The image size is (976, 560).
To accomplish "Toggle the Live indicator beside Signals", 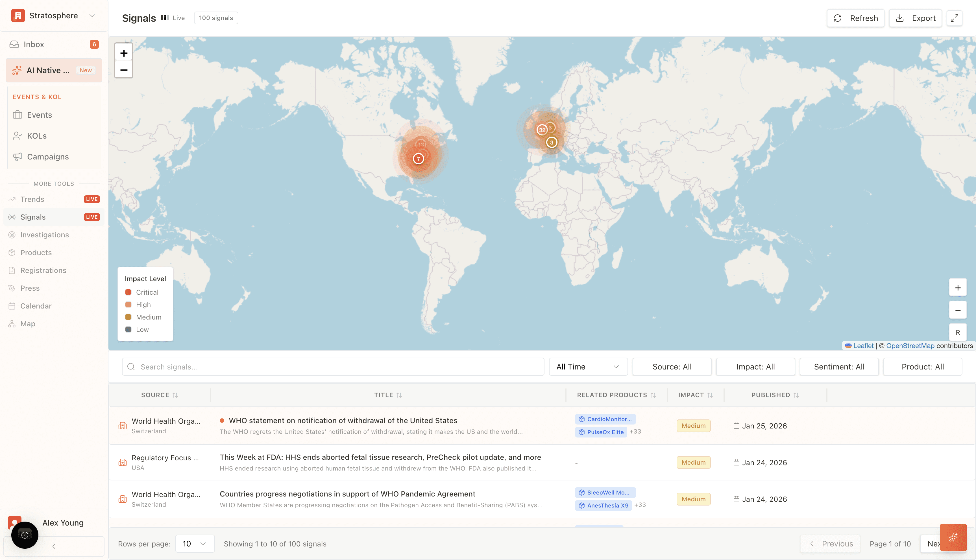I will [173, 18].
